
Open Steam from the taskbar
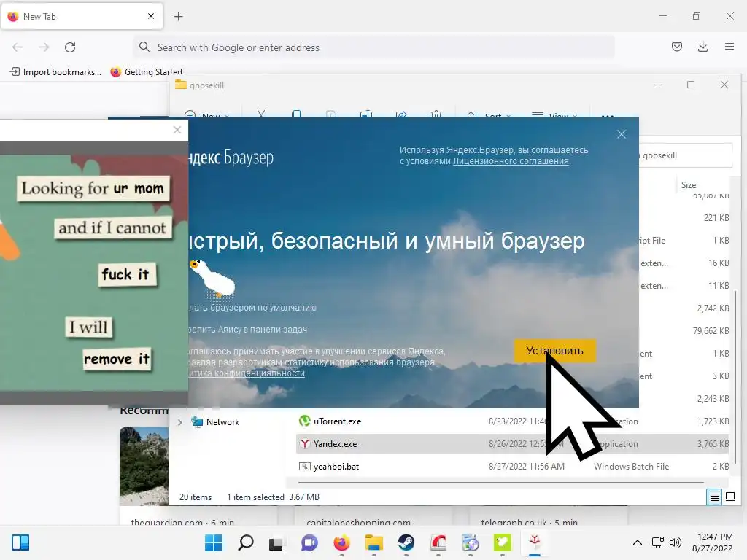pyautogui.click(x=406, y=542)
